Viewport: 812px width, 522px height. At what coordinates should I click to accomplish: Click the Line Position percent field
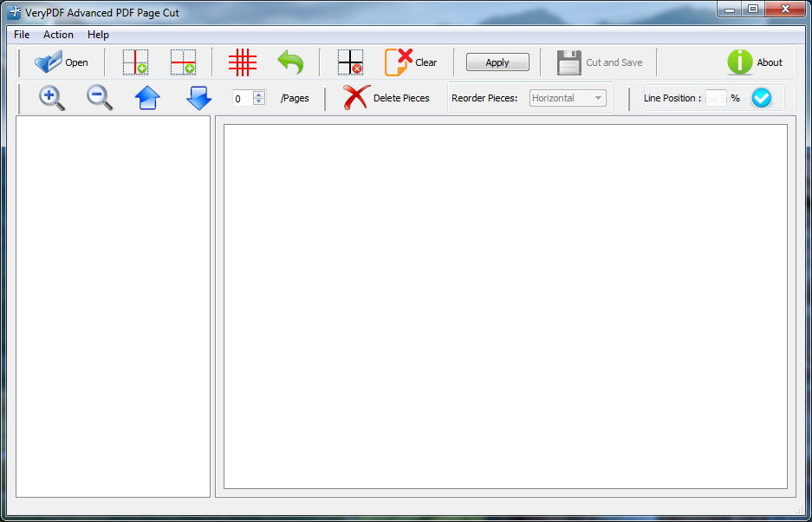[x=716, y=98]
